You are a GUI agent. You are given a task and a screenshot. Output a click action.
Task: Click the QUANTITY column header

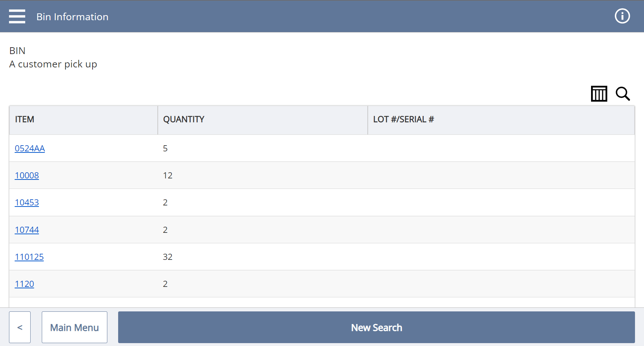[x=184, y=119]
